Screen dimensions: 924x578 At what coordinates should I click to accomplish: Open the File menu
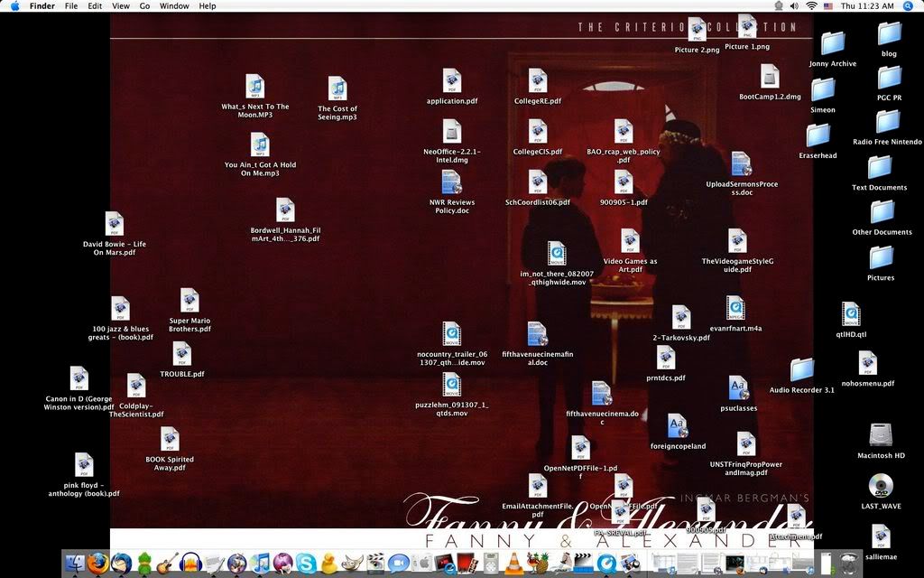click(x=71, y=6)
